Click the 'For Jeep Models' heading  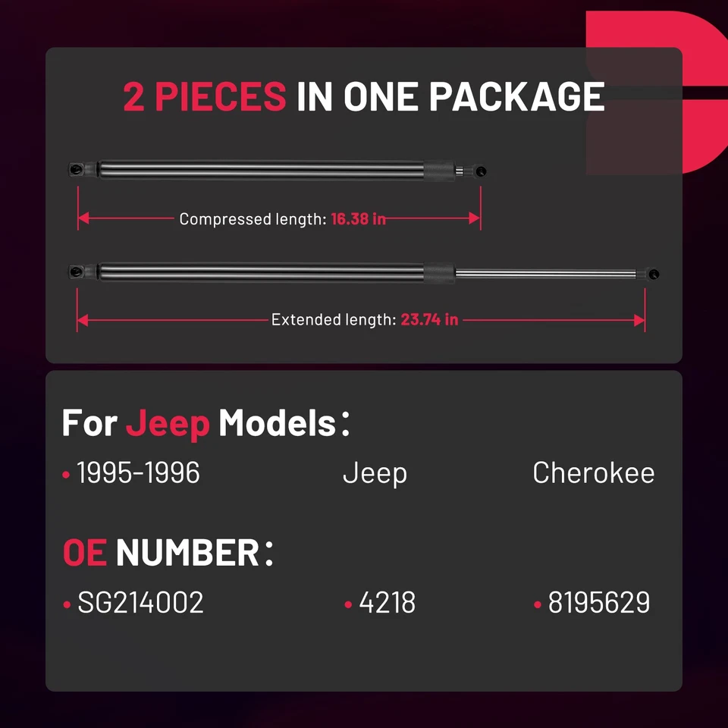[x=206, y=423]
